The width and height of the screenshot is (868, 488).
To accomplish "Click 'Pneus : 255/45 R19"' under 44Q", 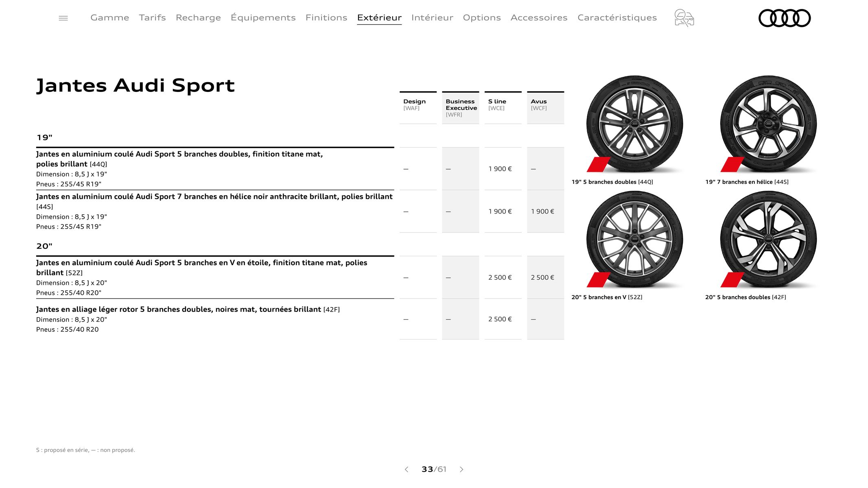I will click(69, 184).
